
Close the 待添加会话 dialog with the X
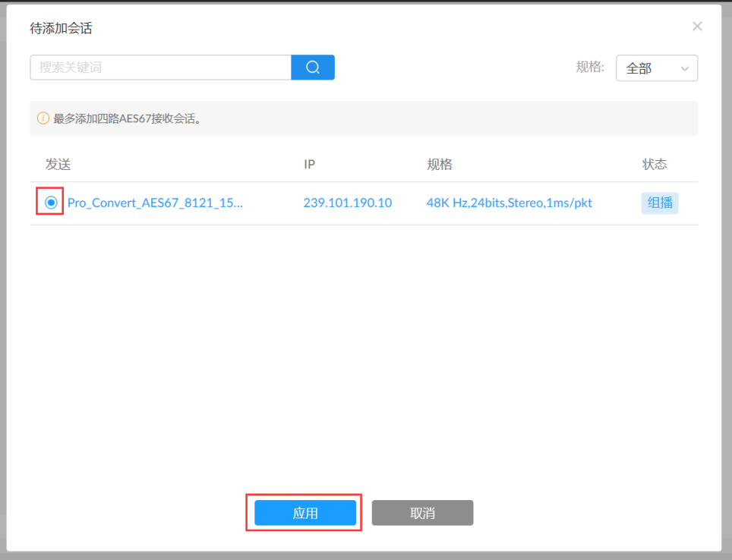coord(697,27)
